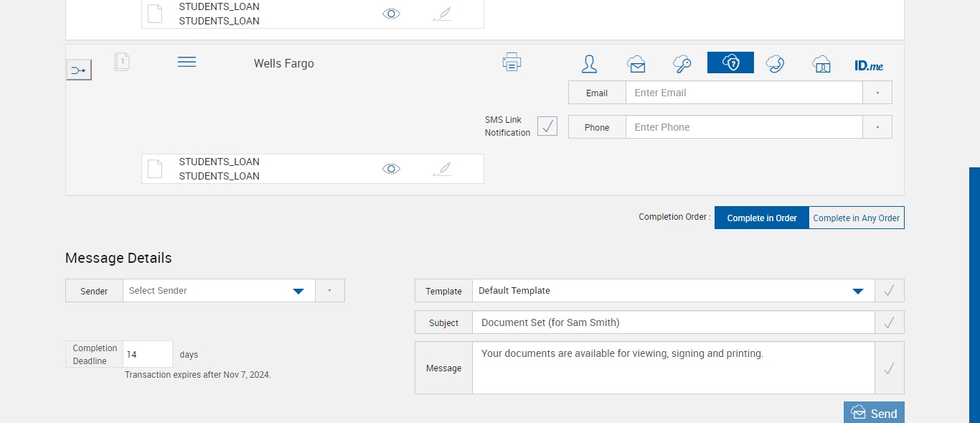The image size is (980, 423).
Task: Click the printer icon beside Wells Fargo
Action: [512, 62]
